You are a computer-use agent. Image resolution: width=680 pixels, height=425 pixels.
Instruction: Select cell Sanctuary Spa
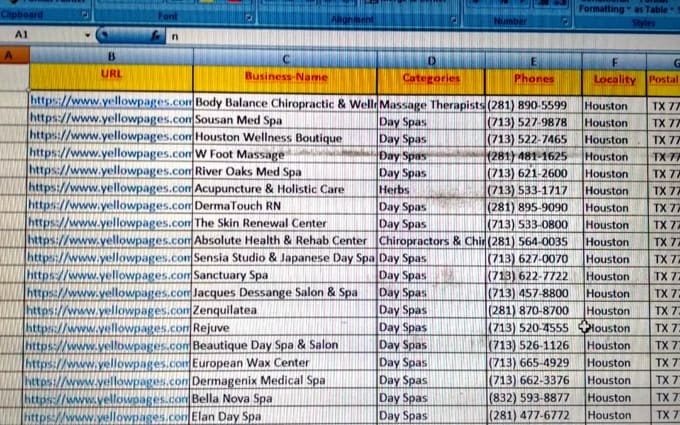[x=284, y=275]
